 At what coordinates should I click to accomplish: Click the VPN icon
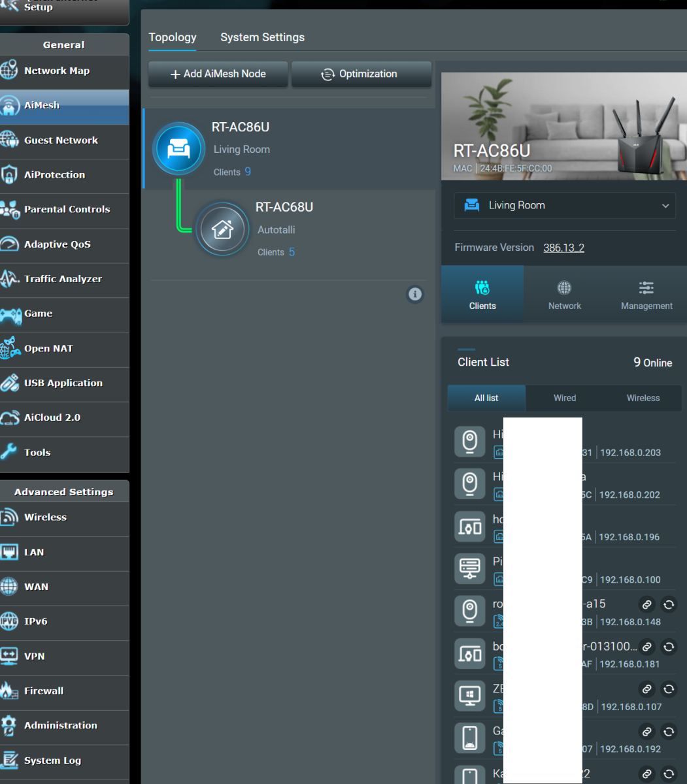click(9, 656)
